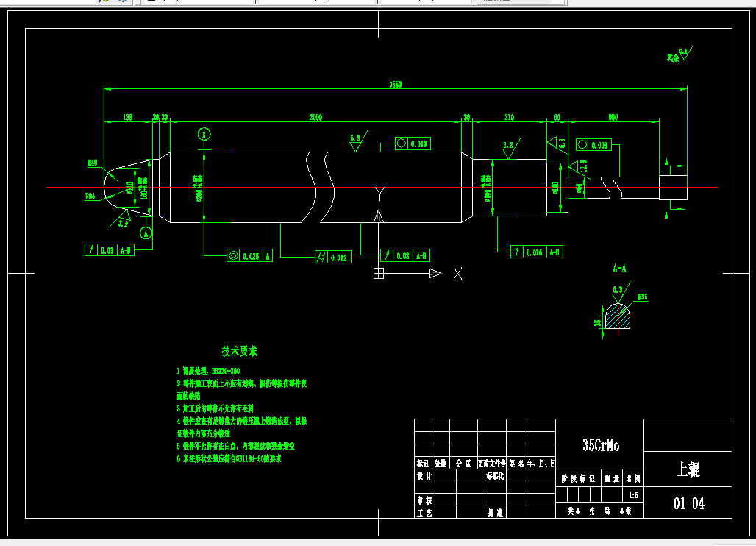Image resolution: width=756 pixels, height=546 pixels.
Task: Click the 更改文件号 title block cell
Action: [x=492, y=464]
